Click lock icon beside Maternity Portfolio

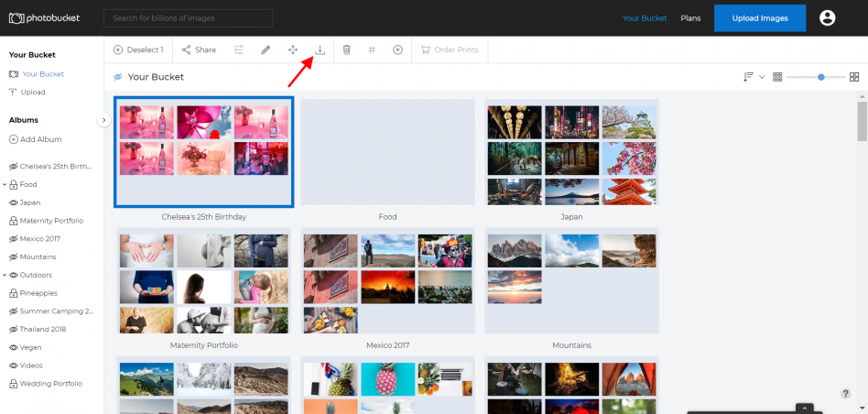point(14,221)
